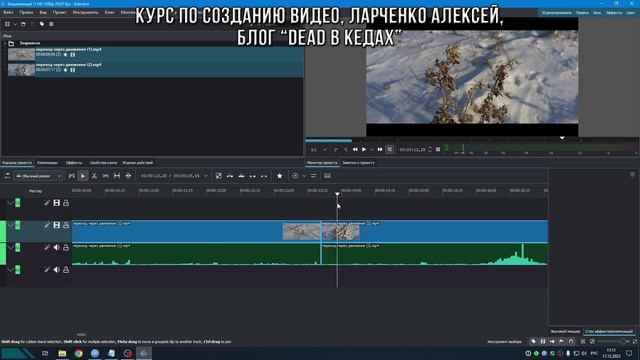The width and height of the screenshot is (640, 360).
Task: Collapse the bottom audio track chevron
Action: (10, 270)
